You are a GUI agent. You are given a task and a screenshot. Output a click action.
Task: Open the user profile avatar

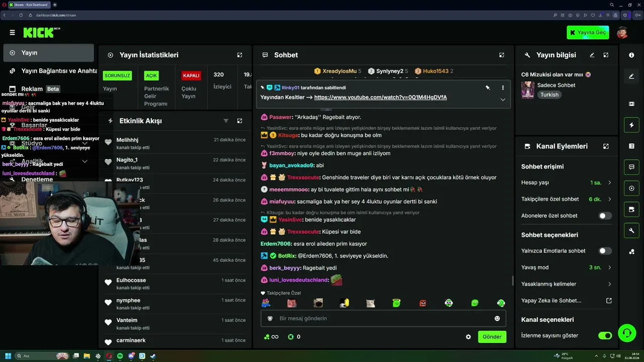point(622,33)
